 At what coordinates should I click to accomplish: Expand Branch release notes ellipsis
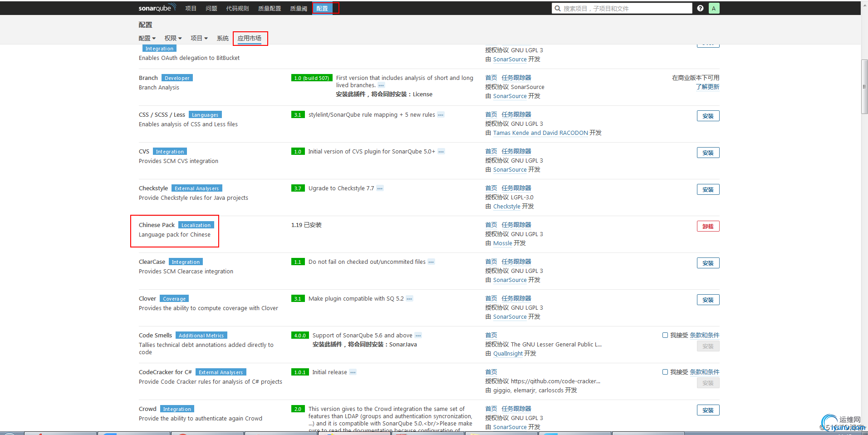coord(381,85)
